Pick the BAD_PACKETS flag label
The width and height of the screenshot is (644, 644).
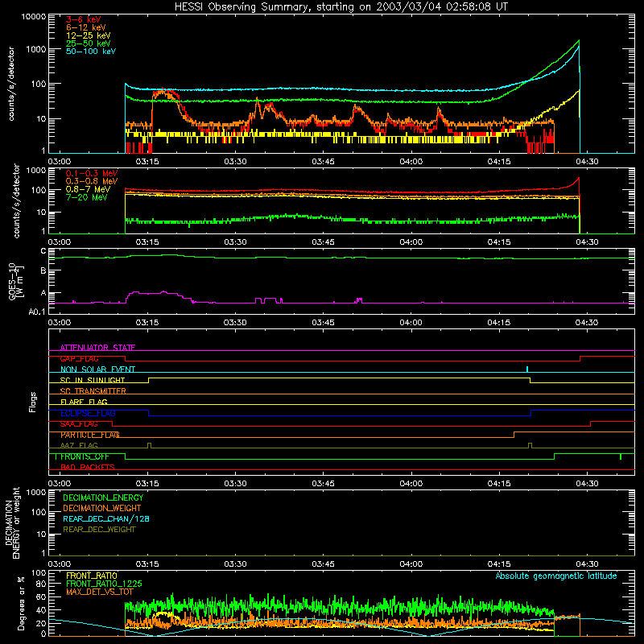point(88,467)
